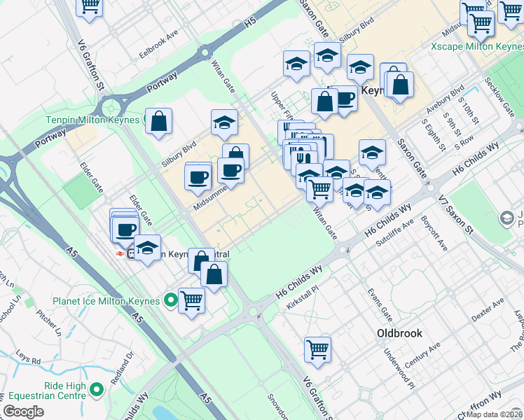The width and height of the screenshot is (524, 420).
Task: Click the Kirkstall Pl street label
Action: click(303, 297)
